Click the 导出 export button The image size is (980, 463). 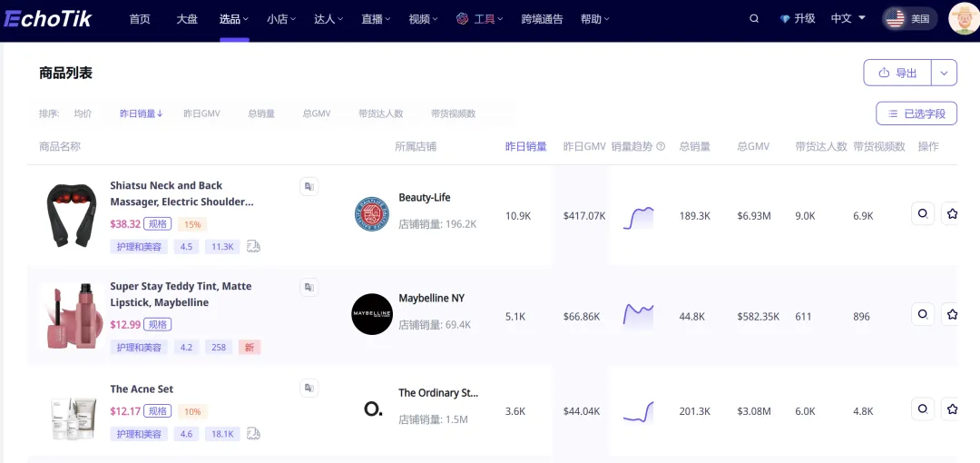tap(897, 73)
